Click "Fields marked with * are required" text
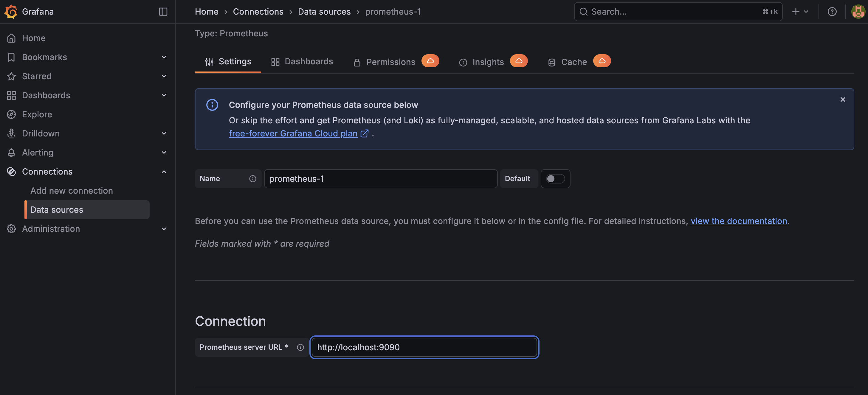The width and height of the screenshot is (868, 395). pyautogui.click(x=262, y=244)
